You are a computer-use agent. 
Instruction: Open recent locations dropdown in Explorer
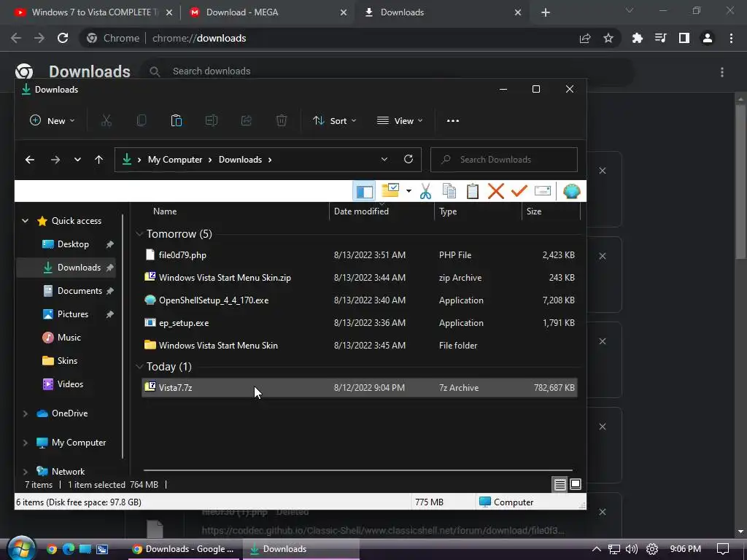pos(77,160)
